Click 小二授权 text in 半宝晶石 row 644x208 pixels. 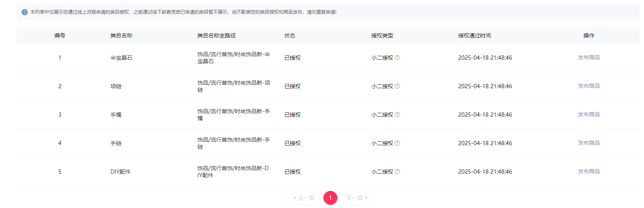382,58
